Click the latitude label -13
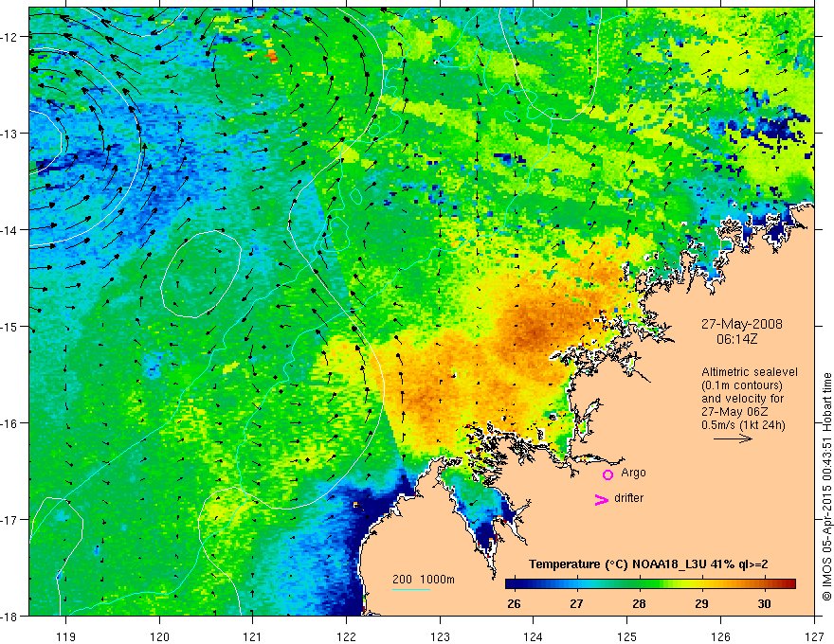Image resolution: width=834 pixels, height=644 pixels. [9, 134]
